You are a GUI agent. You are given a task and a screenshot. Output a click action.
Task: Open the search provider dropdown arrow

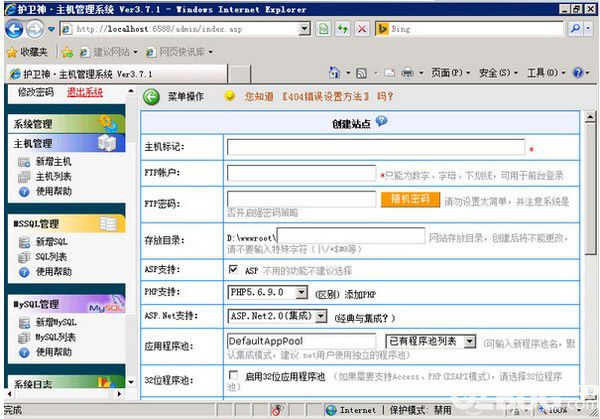tap(588, 29)
